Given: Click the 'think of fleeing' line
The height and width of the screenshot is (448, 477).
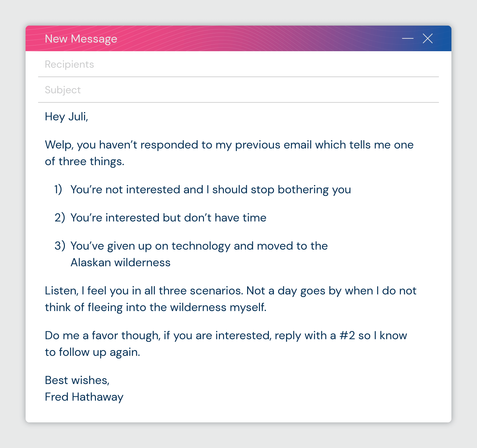Looking at the screenshot, I should click(155, 307).
